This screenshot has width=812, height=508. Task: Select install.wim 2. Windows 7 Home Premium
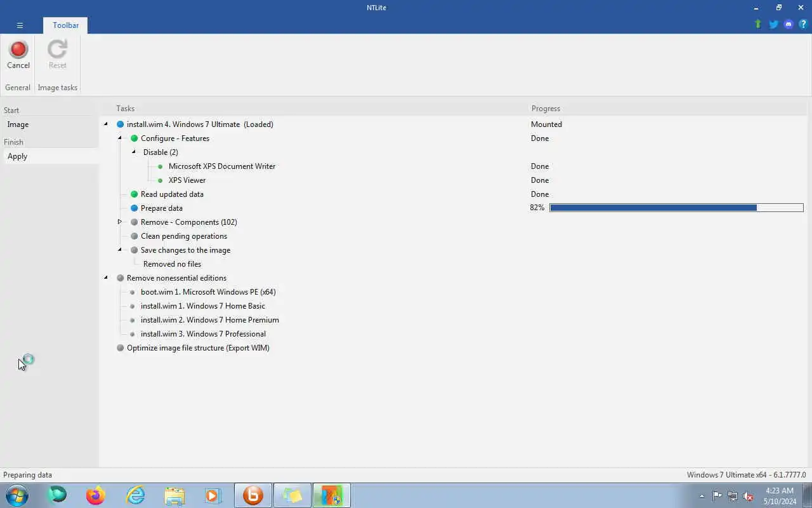coord(210,320)
